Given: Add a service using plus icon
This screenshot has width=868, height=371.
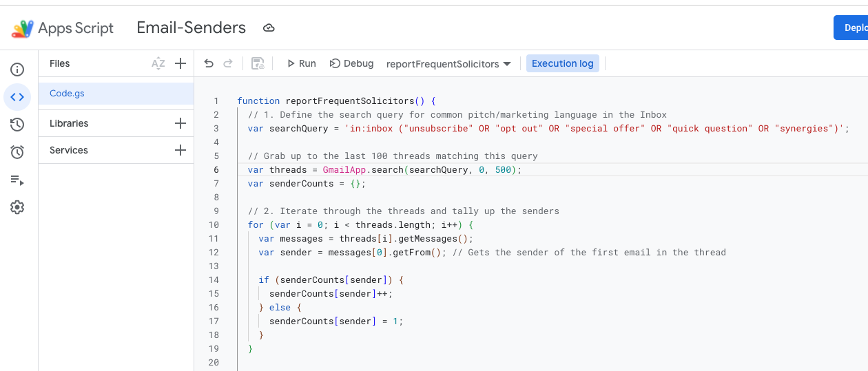Looking at the screenshot, I should 180,150.
